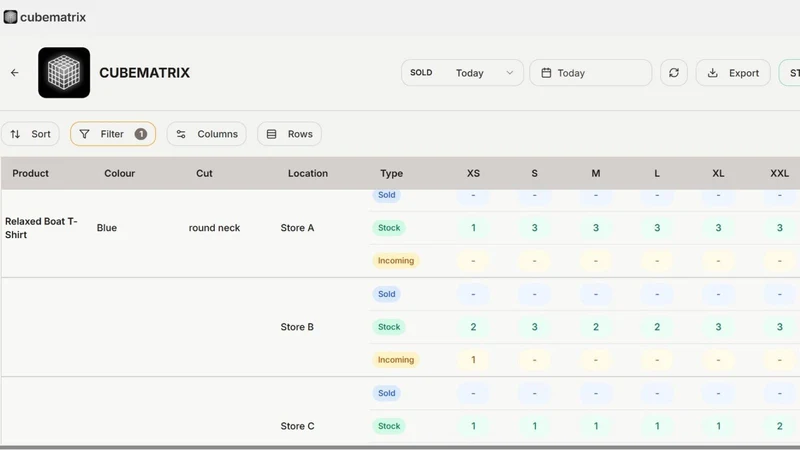800x450 pixels.
Task: Click the Stock tag in Store A row
Action: [x=389, y=228]
